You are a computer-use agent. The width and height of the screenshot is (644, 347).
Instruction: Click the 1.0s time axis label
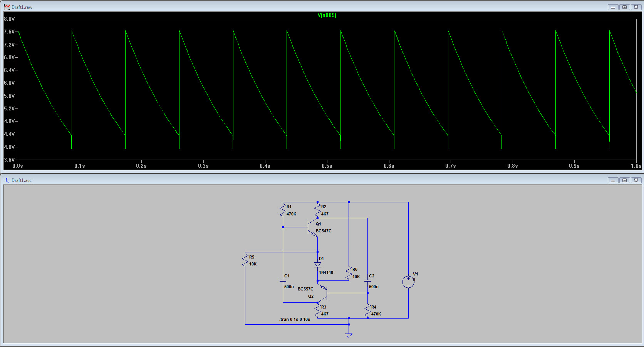point(636,166)
